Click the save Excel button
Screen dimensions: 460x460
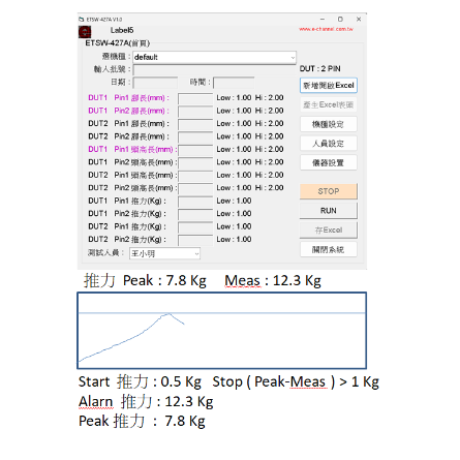(x=328, y=230)
